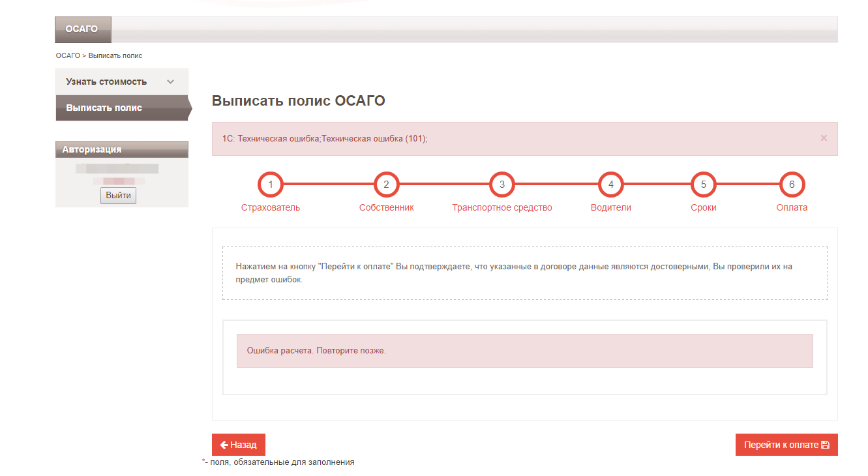Follow the ОСАГО breadcrumb link

click(67, 56)
